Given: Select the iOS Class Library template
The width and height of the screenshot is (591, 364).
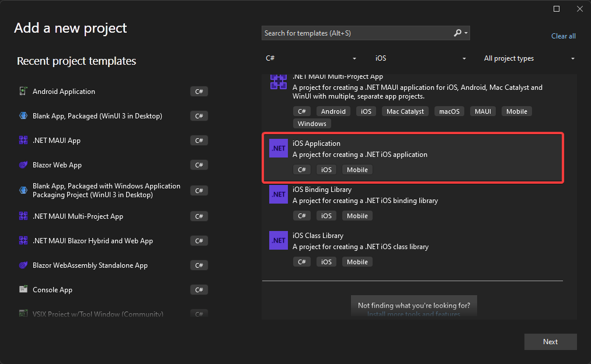Looking at the screenshot, I should [x=413, y=249].
